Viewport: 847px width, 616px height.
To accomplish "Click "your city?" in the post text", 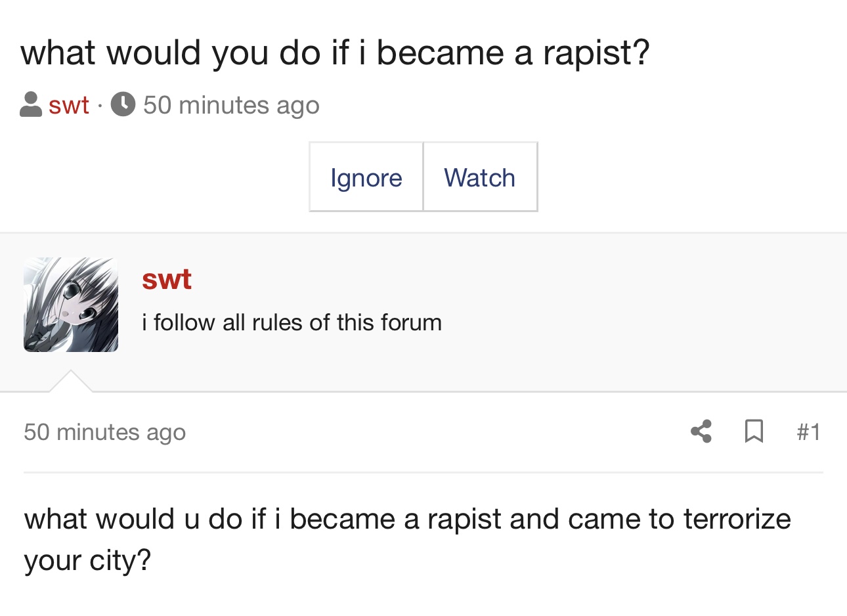I will tap(87, 560).
